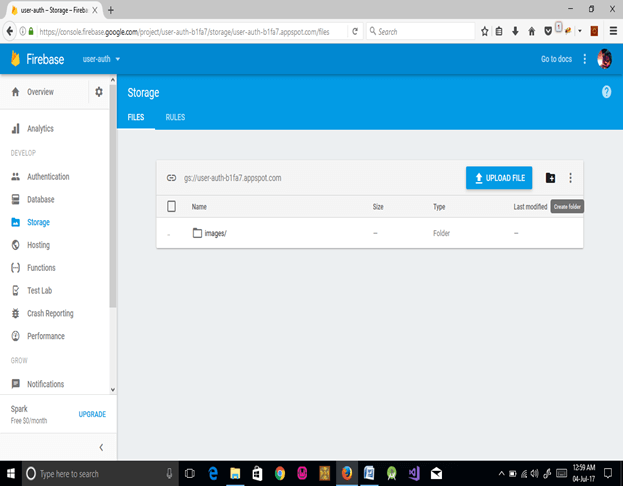This screenshot has width=623, height=486.
Task: Click the browser reload icon
Action: point(355,31)
